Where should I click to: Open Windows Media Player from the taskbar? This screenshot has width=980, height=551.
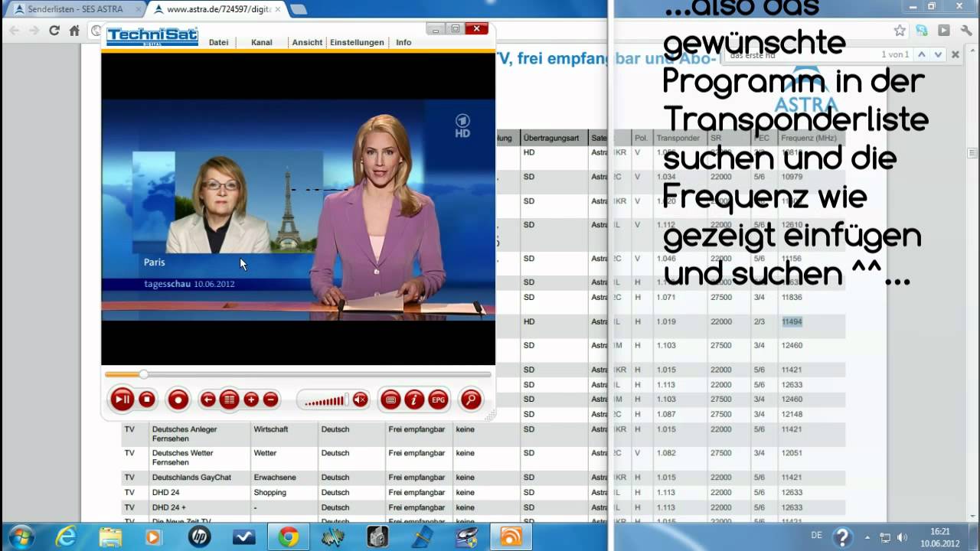pos(154,537)
